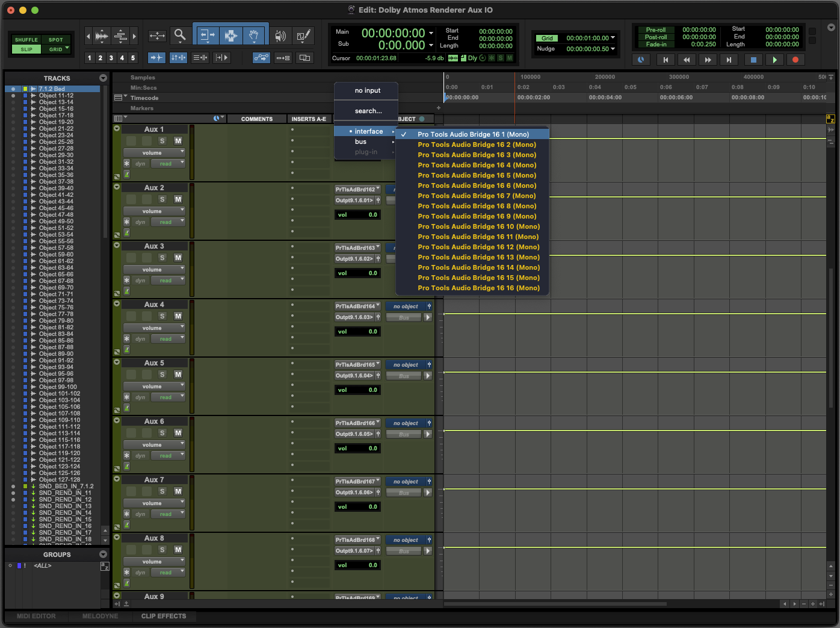The width and height of the screenshot is (840, 628).
Task: Click the green Play button
Action: pyautogui.click(x=774, y=60)
